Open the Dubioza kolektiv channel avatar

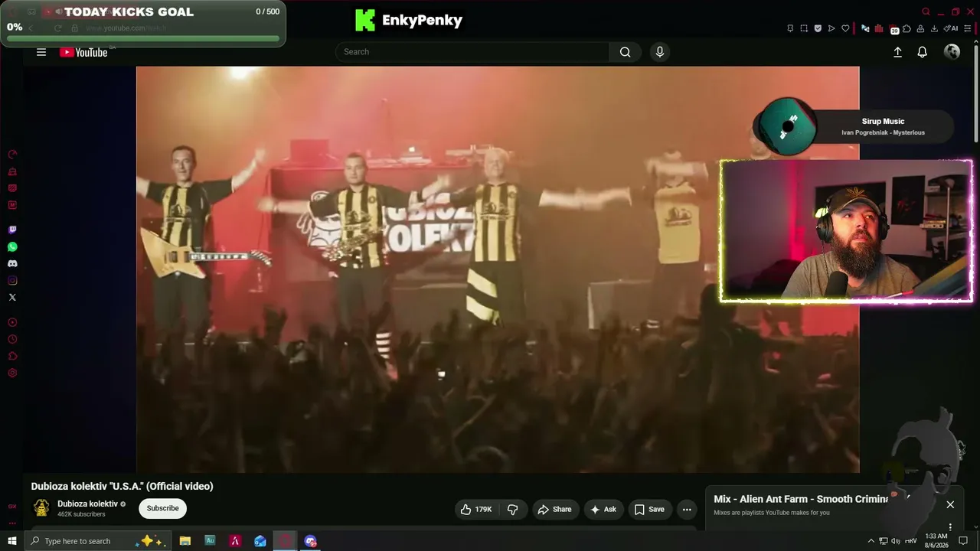click(x=41, y=507)
